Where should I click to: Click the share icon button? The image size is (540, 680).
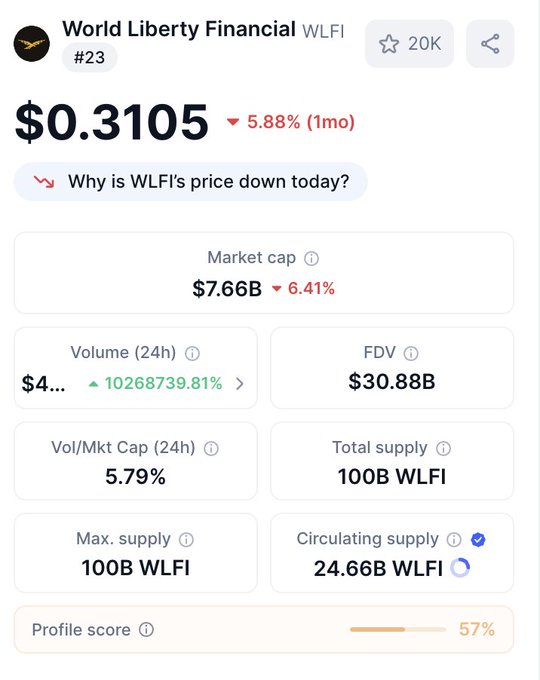click(490, 44)
